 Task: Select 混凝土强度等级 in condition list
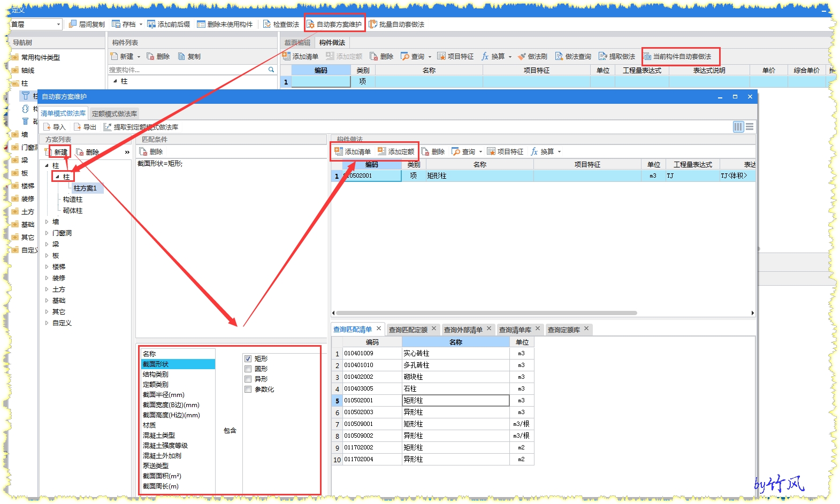pos(178,445)
